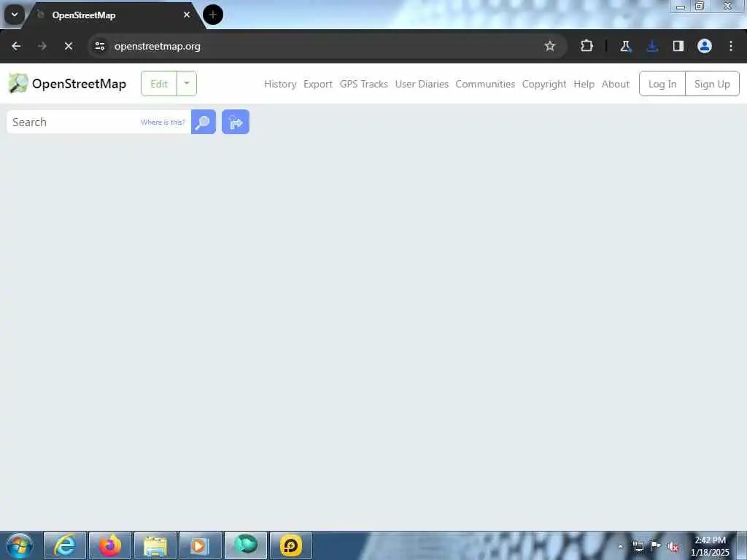Open the Export menu item
The height and width of the screenshot is (560, 747).
tap(318, 84)
